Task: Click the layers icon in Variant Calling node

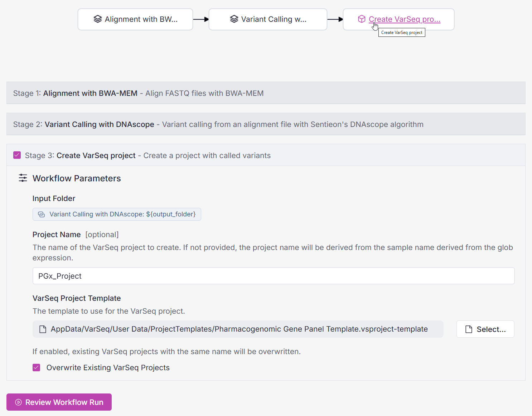Action: pos(234,19)
